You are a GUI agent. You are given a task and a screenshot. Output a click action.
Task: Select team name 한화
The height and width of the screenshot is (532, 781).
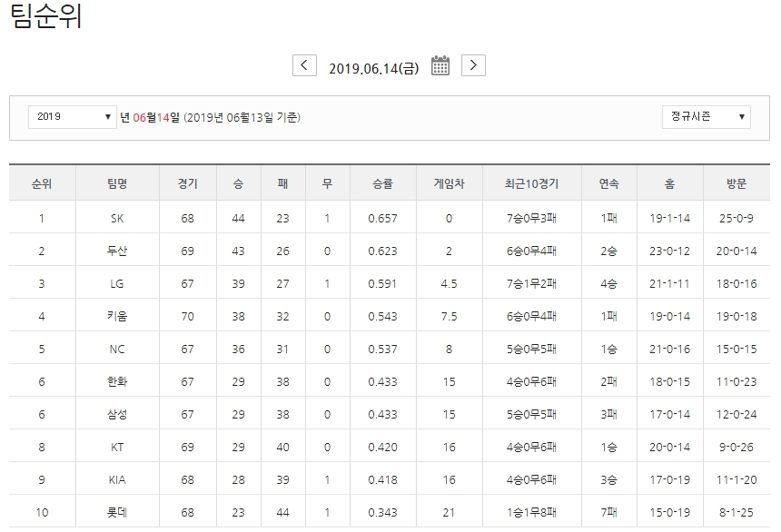117,382
